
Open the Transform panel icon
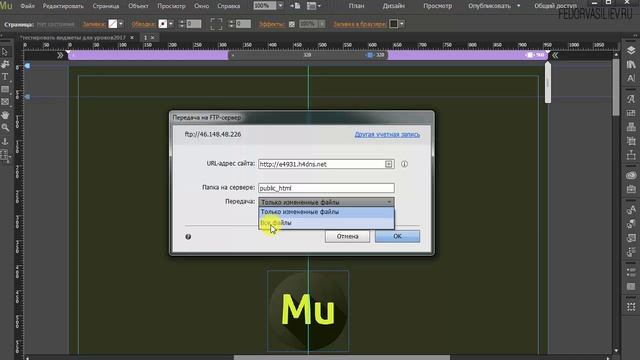(x=631, y=141)
